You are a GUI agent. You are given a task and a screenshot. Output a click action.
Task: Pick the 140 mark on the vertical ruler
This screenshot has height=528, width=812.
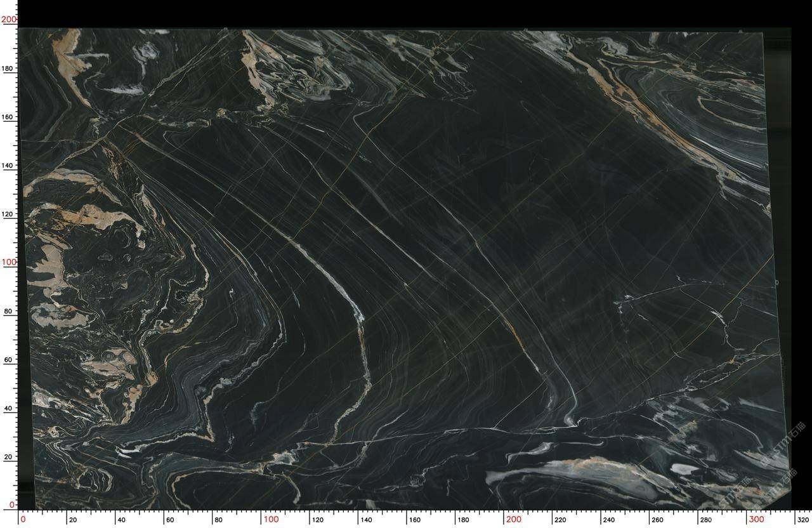coord(8,165)
